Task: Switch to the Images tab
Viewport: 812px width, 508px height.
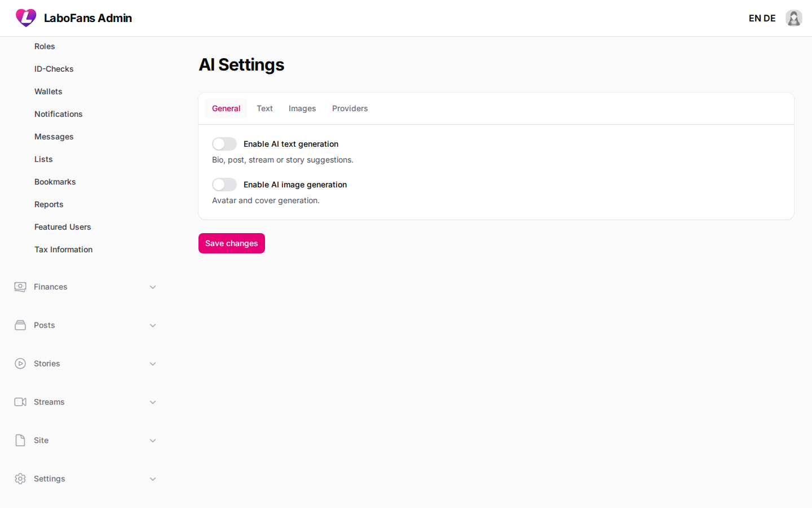Action: pyautogui.click(x=302, y=108)
